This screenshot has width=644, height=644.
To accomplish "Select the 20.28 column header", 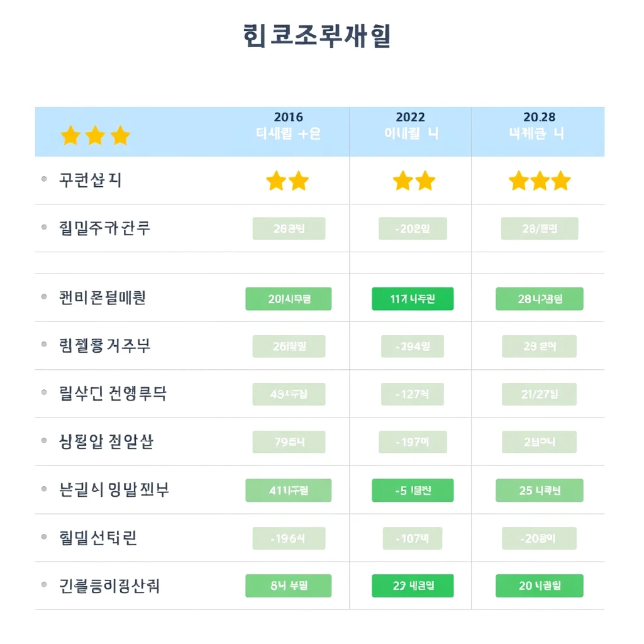I will tap(539, 126).
